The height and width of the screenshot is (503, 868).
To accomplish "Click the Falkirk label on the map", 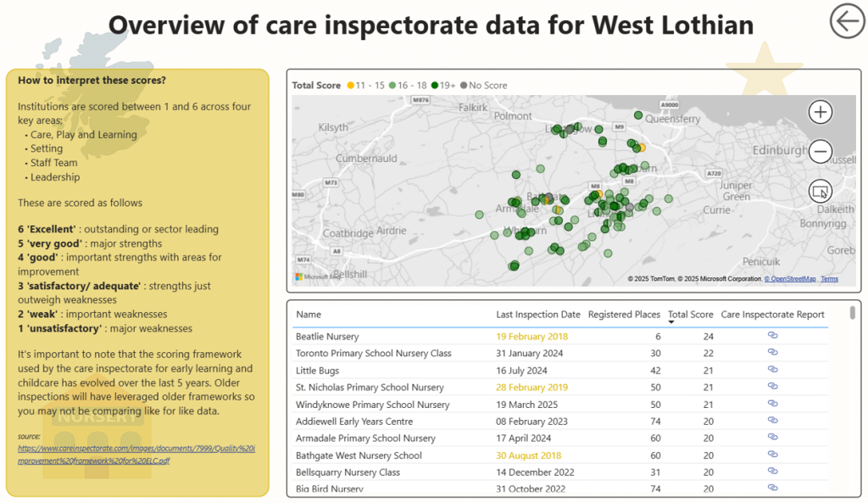I will 473,108.
